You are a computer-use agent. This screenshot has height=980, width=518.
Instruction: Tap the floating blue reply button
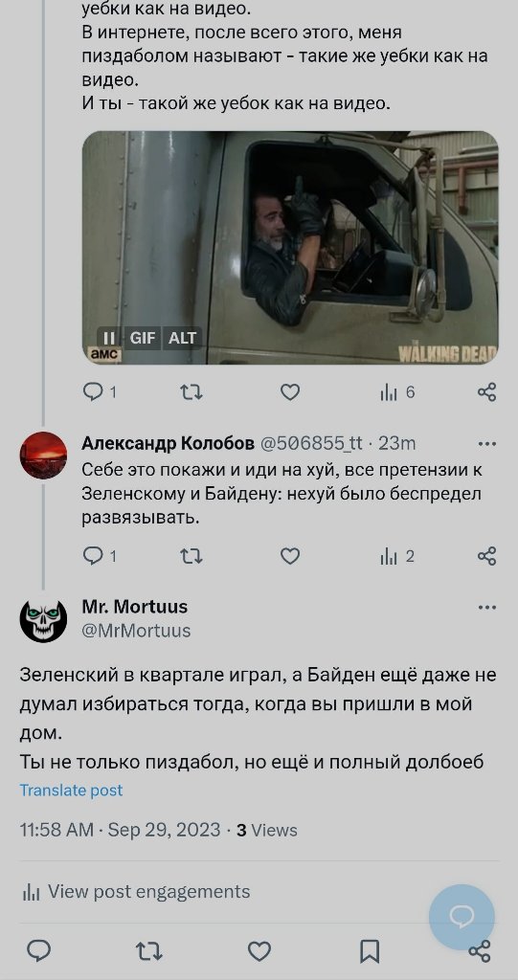(x=462, y=917)
